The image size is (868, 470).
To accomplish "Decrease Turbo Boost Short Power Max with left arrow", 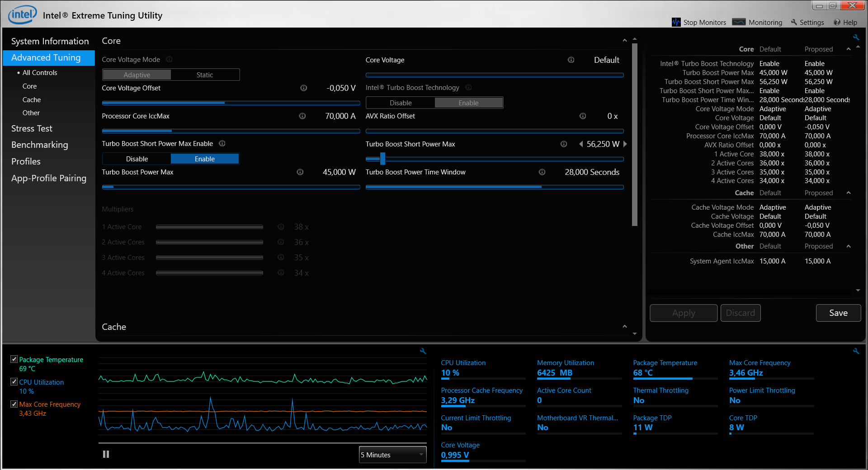I will [x=581, y=144].
